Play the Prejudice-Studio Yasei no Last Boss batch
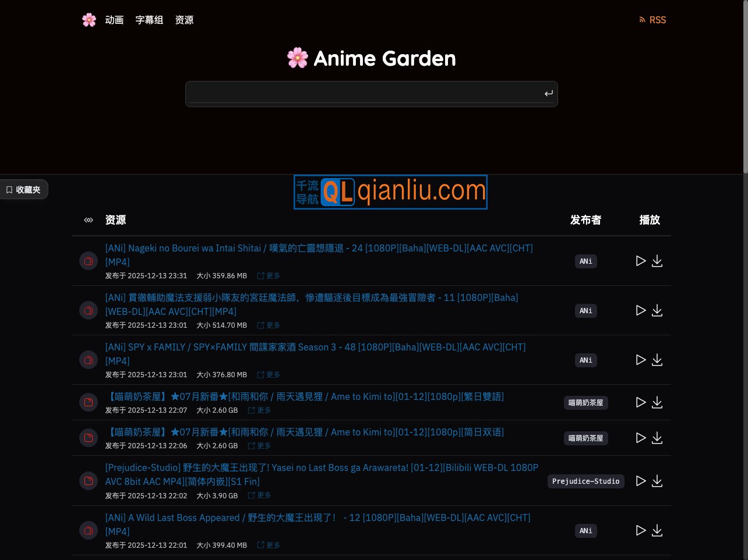The width and height of the screenshot is (748, 560). [x=641, y=481]
